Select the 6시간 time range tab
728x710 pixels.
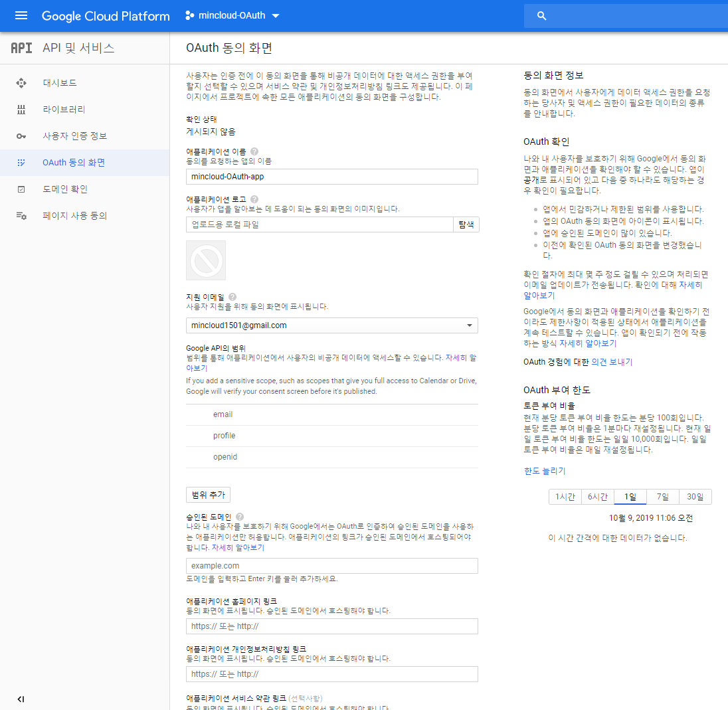[598, 497]
